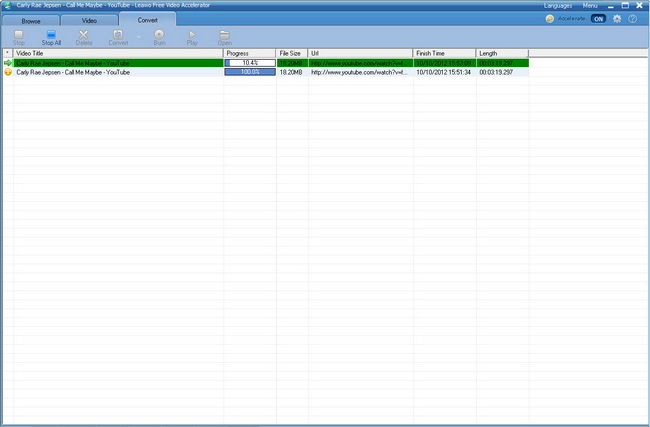Image resolution: width=650 pixels, height=427 pixels.
Task: Click the length 00:03:19.297 in the completed row
Action: click(x=496, y=72)
